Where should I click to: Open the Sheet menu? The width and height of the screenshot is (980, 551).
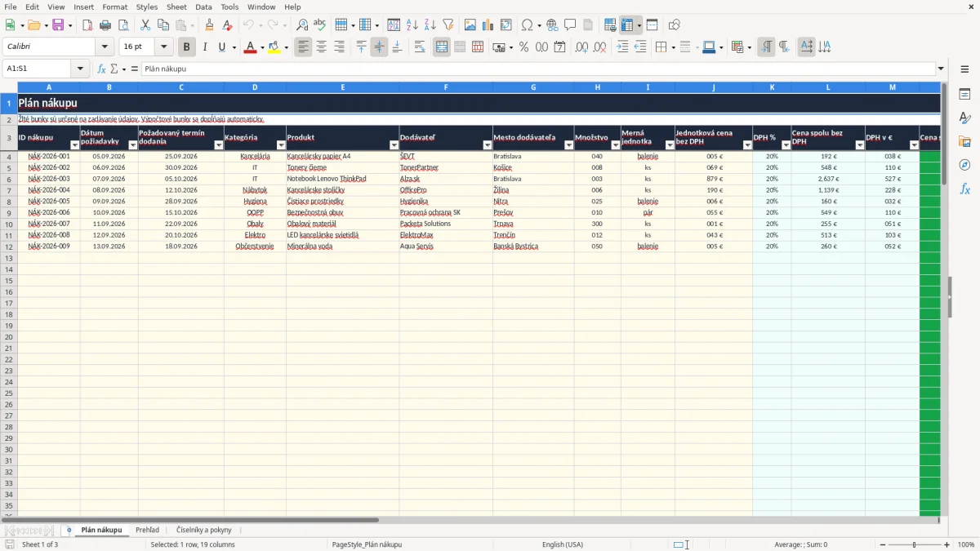click(x=176, y=7)
